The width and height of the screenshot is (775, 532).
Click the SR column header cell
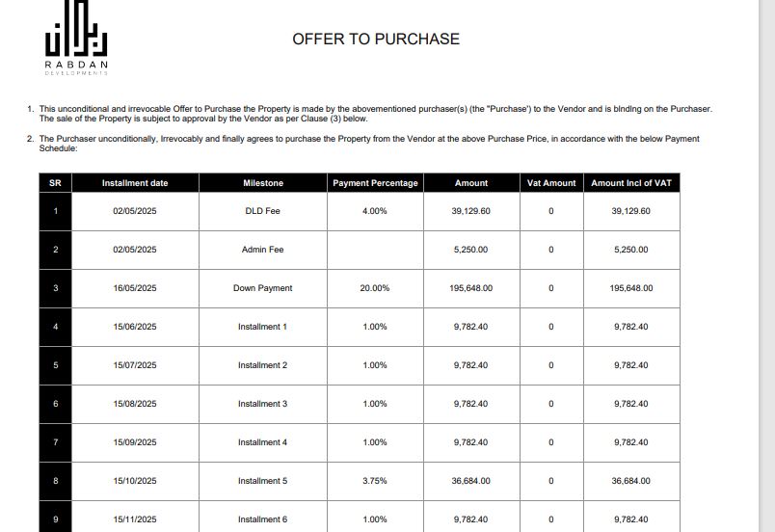tap(55, 183)
